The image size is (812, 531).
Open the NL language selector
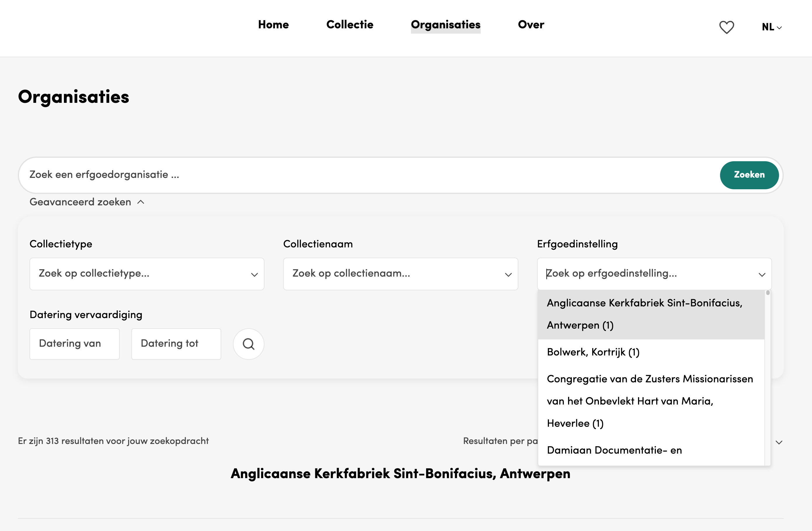coord(772,27)
